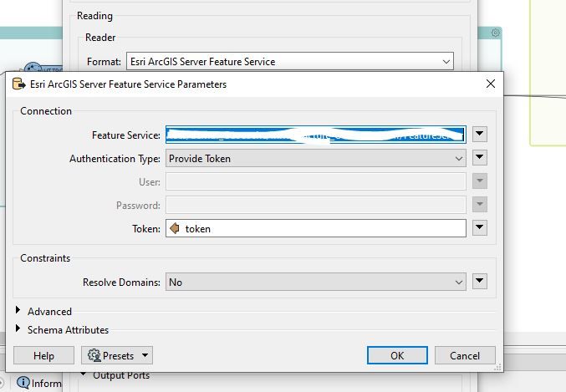Click the OK button
Screen dimensions: 566x392
397,355
